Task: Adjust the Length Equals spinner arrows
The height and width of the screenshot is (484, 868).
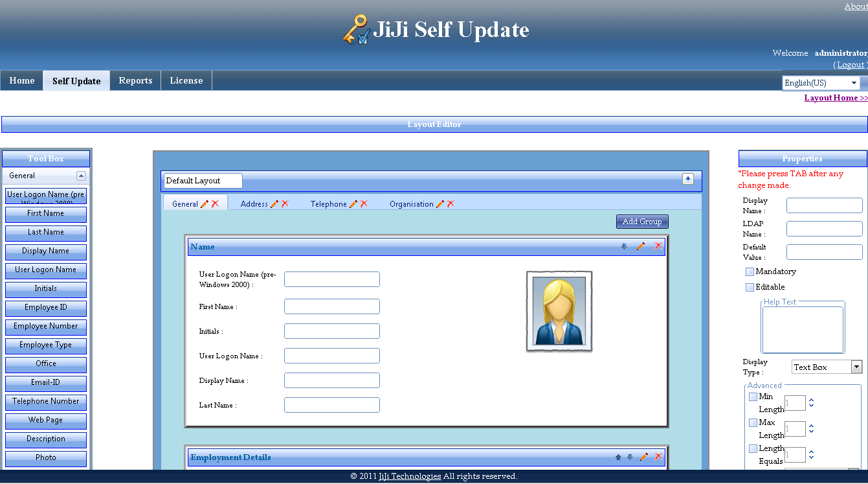Action: (x=811, y=455)
